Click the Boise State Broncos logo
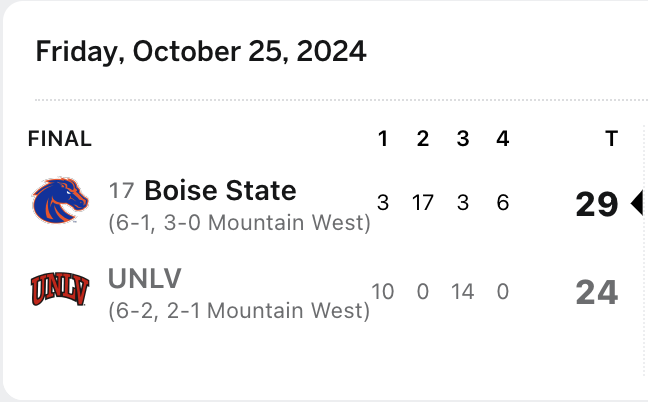Screen dimensions: 648x402 pyautogui.click(x=60, y=200)
